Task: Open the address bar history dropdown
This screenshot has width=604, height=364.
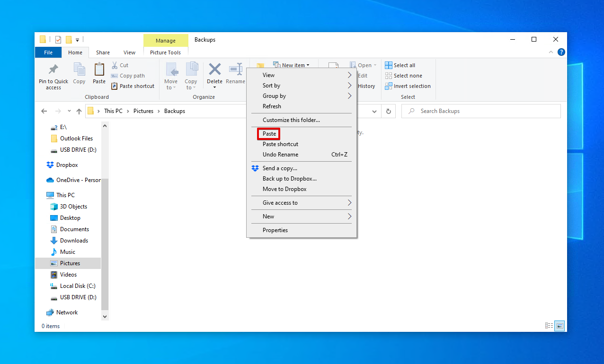Action: tap(374, 111)
